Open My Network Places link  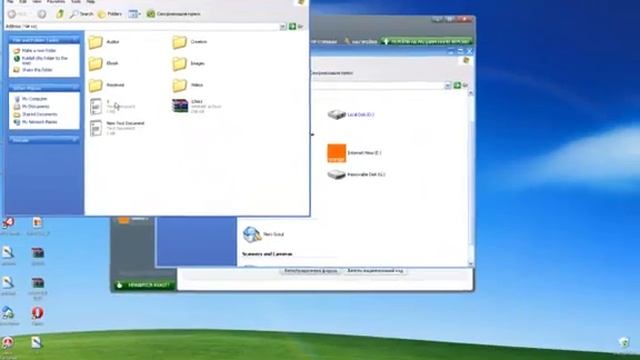(x=40, y=122)
